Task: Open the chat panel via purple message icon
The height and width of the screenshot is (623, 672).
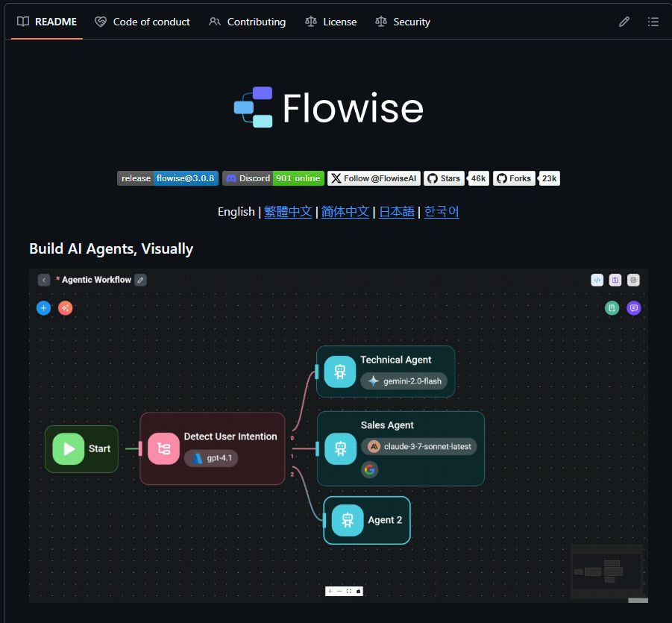Action: tap(634, 308)
